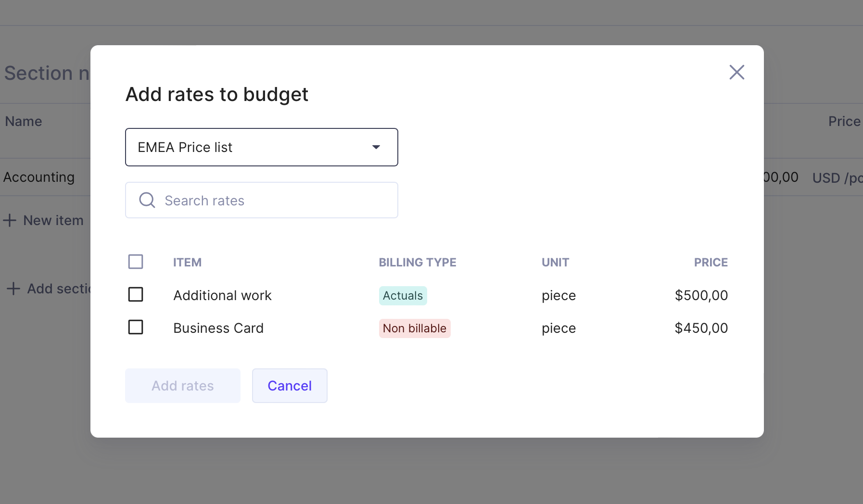This screenshot has width=863, height=504.
Task: Click the $450,00 price value
Action: [701, 328]
